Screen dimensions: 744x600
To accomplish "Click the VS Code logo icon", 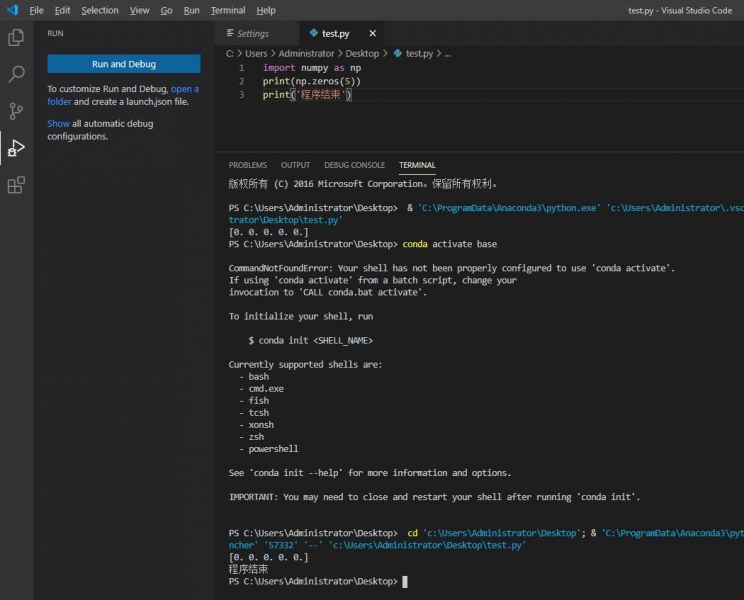I will coord(12,10).
